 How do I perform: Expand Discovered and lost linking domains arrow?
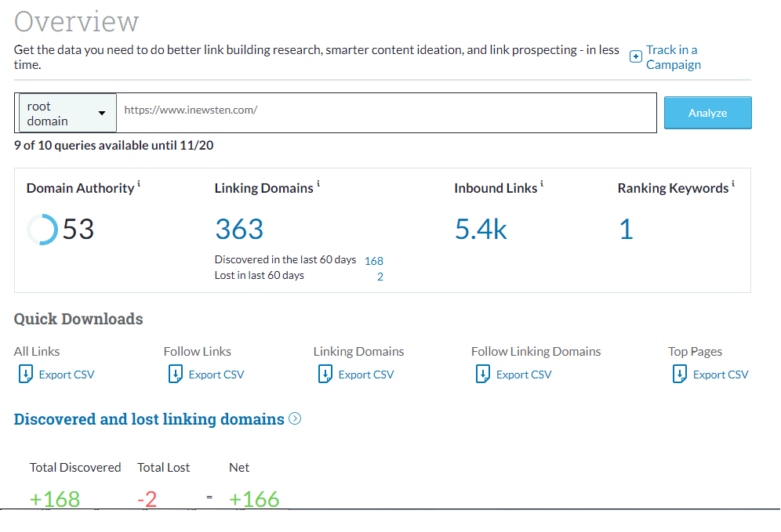coord(295,419)
